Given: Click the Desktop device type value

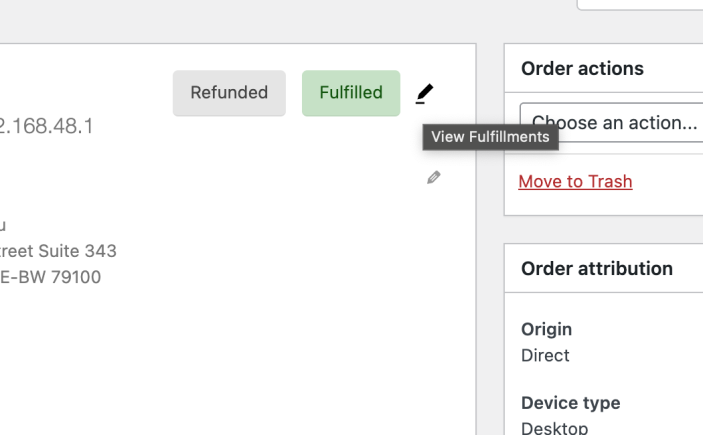Looking at the screenshot, I should (x=554, y=427).
